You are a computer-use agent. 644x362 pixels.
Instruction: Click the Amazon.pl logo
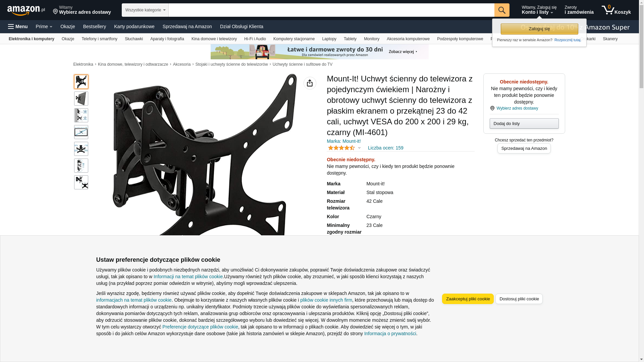click(26, 10)
